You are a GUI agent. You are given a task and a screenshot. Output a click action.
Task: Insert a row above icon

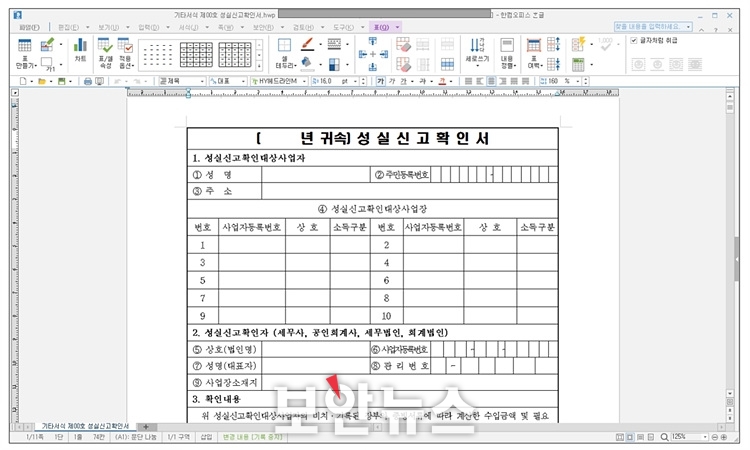pyautogui.click(x=373, y=42)
